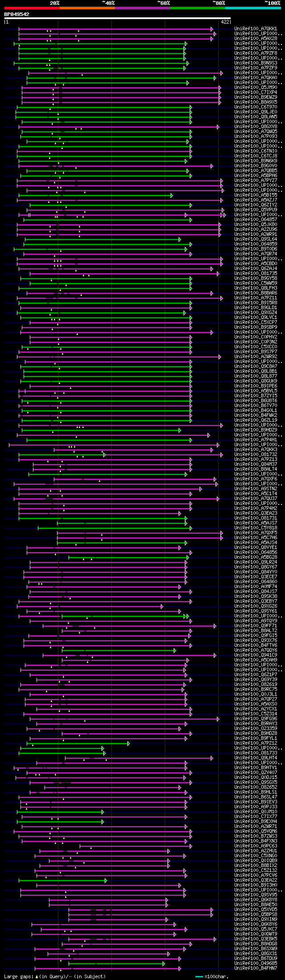285x980 pixels.
Task: Select the UniRef100_A7QR74 label
Action: (256, 254)
